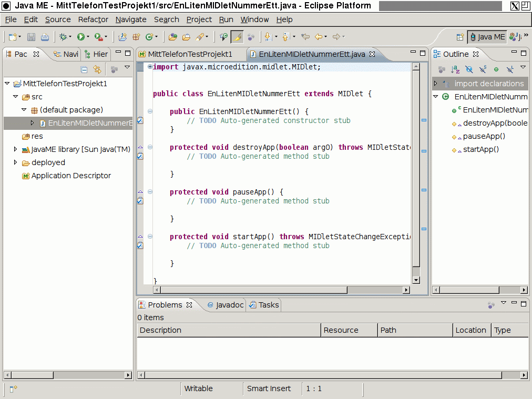
Task: Click the Print toolbar icon
Action: point(45,37)
